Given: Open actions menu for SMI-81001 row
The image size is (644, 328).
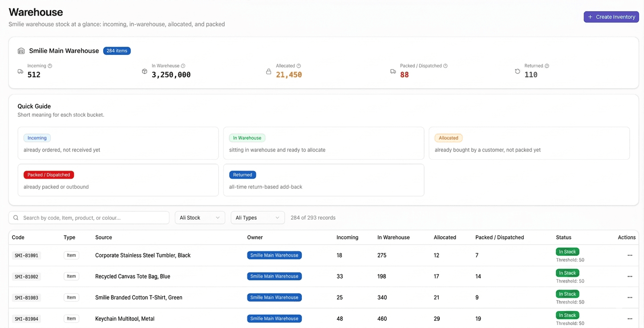Looking at the screenshot, I should pos(630,255).
